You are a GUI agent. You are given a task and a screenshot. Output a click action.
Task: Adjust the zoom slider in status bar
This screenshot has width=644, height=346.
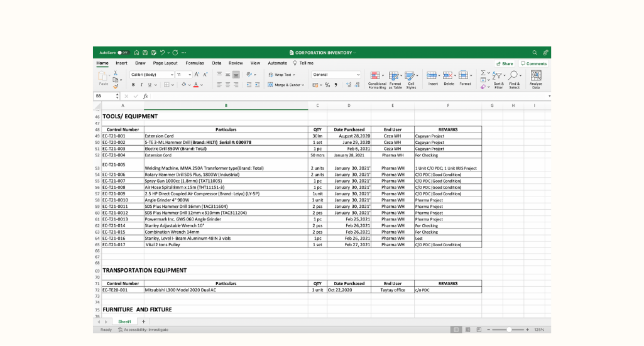coord(508,330)
